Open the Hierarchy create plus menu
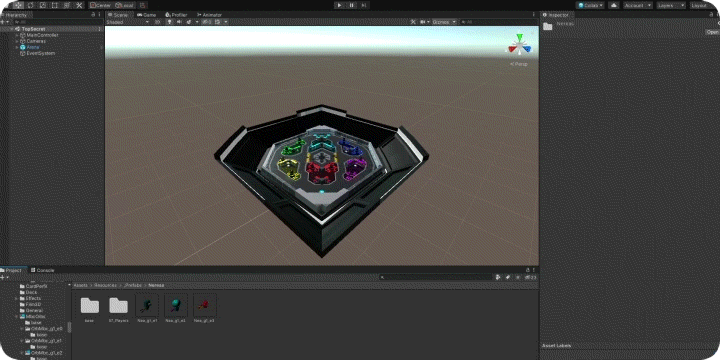The height and width of the screenshot is (360, 720). 4,22
